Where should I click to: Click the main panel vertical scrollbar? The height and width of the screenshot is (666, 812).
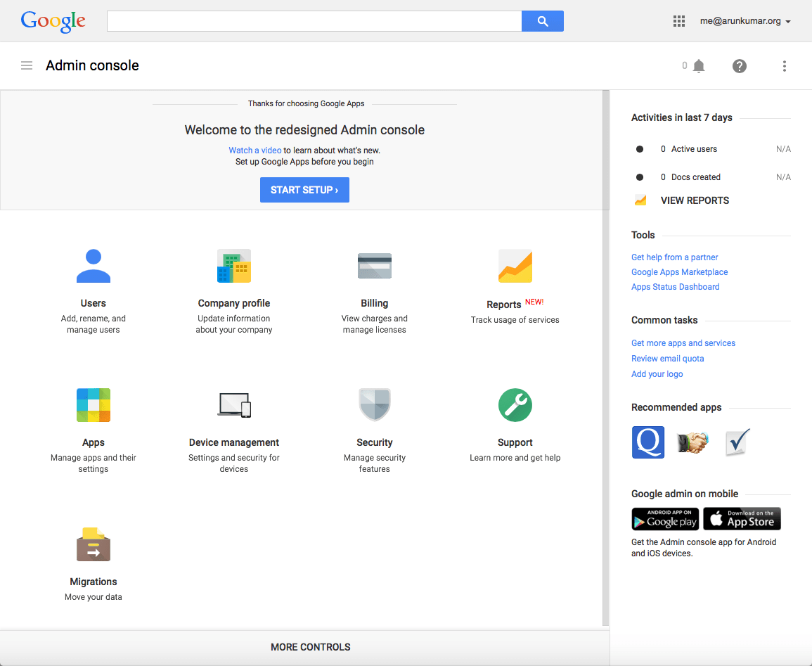(606, 358)
